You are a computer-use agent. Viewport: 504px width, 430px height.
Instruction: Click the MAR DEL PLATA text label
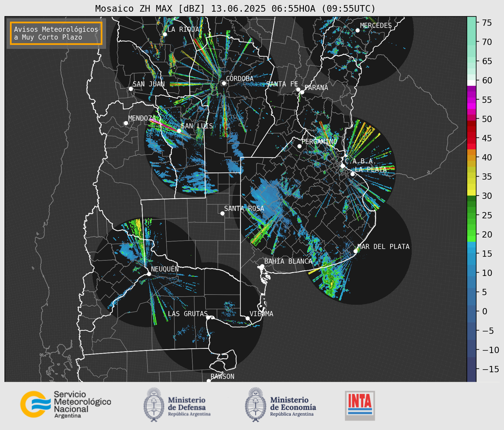point(383,247)
